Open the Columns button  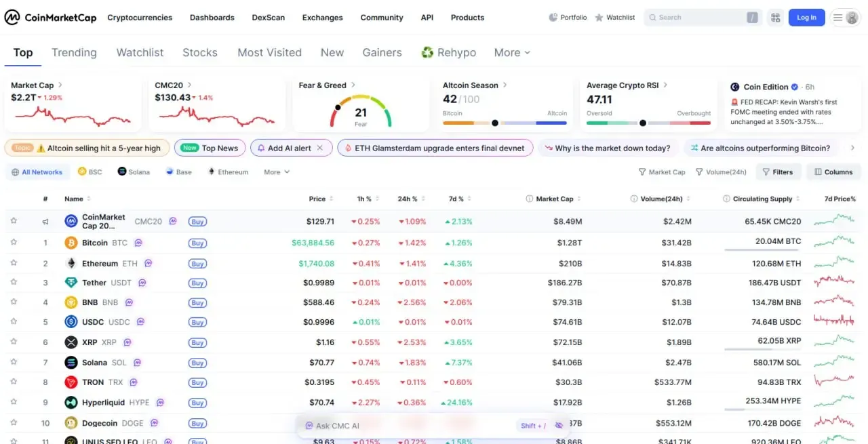(833, 172)
